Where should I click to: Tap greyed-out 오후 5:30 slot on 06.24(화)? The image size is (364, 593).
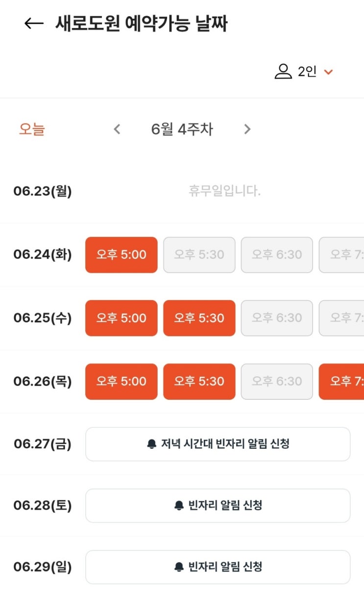pos(199,255)
